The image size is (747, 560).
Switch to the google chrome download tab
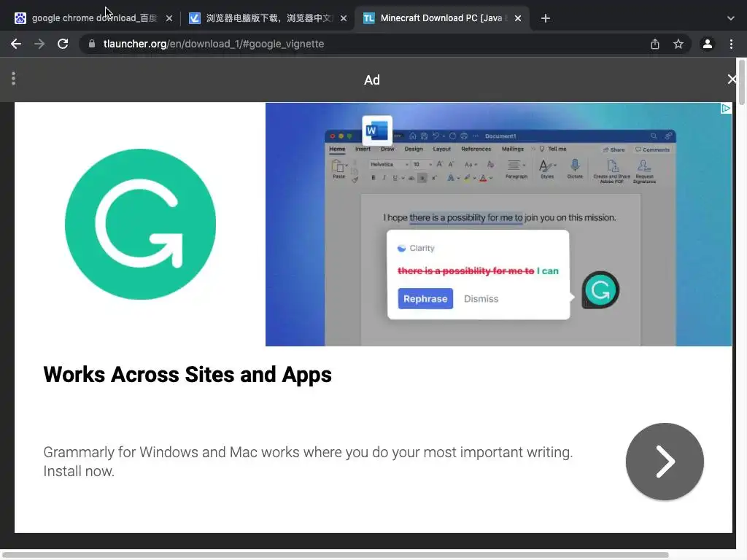[93, 18]
